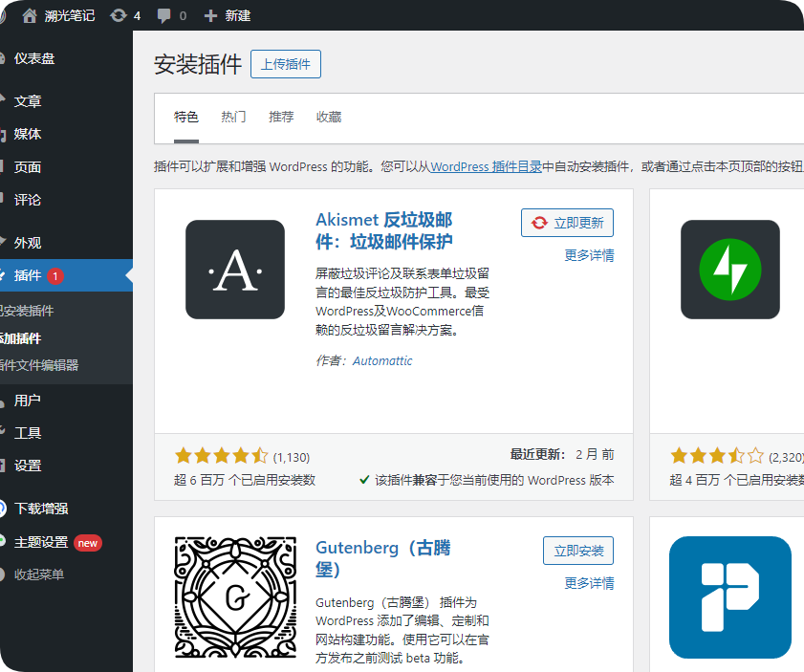Open the Gutenberg plugin logo
This screenshot has height=672, width=804.
235,597
